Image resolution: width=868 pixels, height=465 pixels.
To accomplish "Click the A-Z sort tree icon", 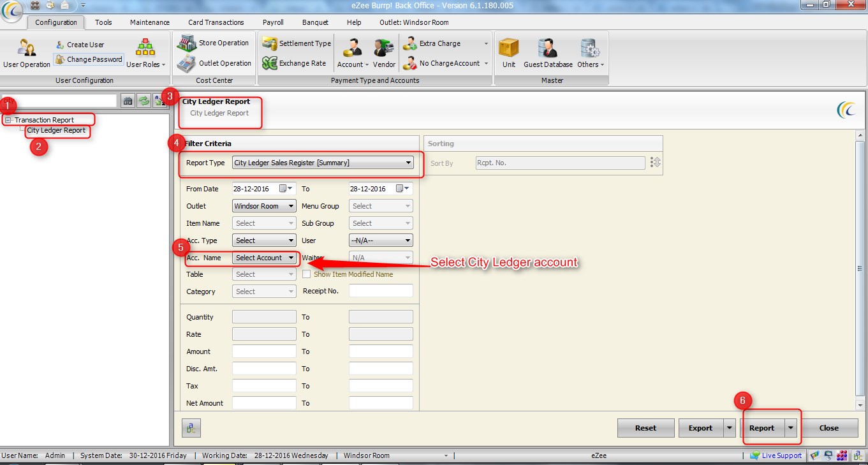I will click(159, 101).
